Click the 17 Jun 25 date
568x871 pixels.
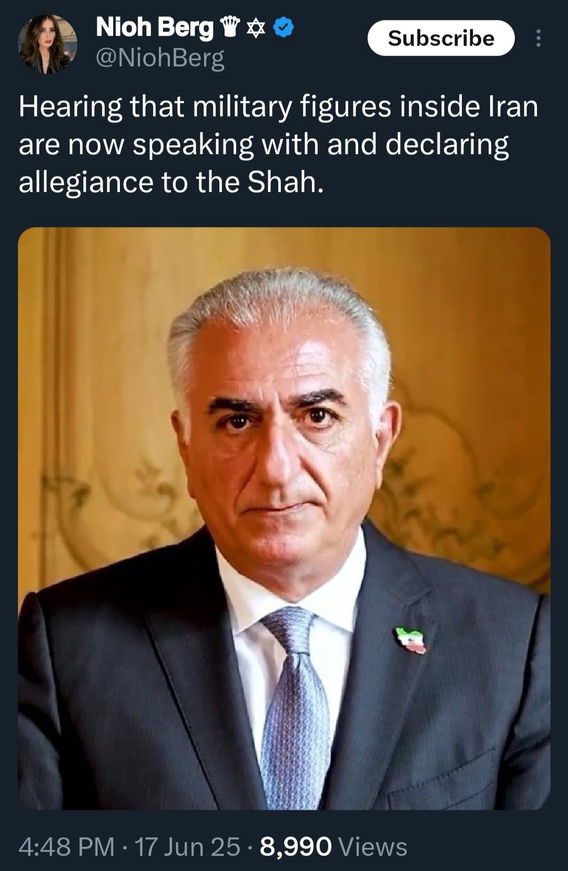[187, 847]
